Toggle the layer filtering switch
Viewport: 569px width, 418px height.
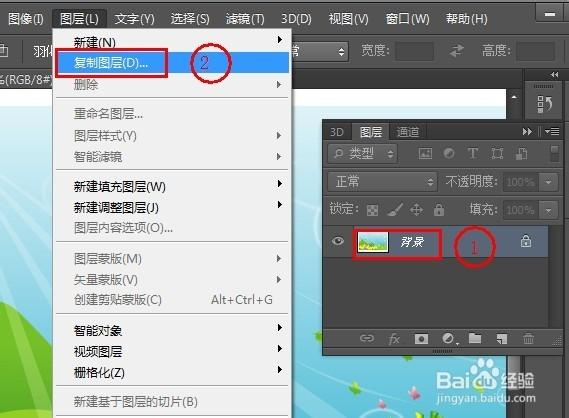[x=554, y=153]
